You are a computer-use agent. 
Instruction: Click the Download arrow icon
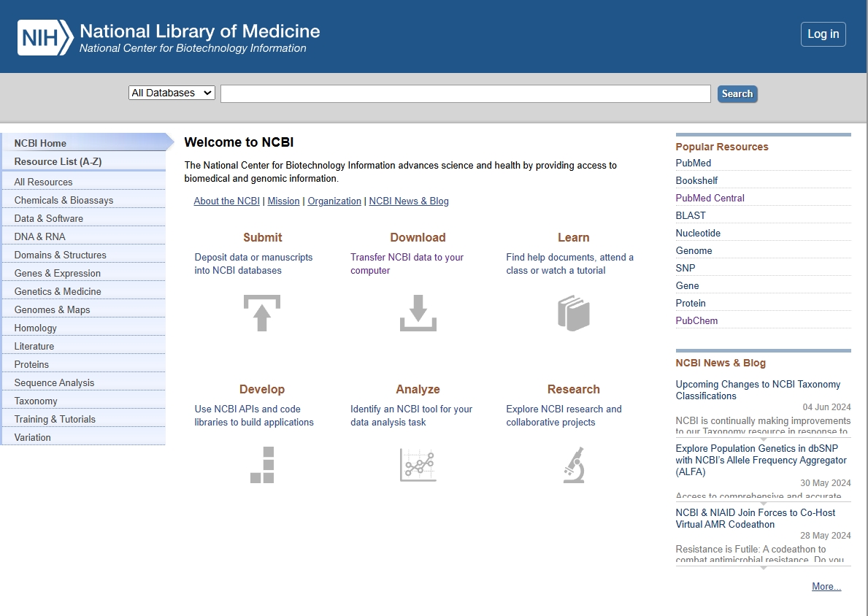pyautogui.click(x=418, y=313)
